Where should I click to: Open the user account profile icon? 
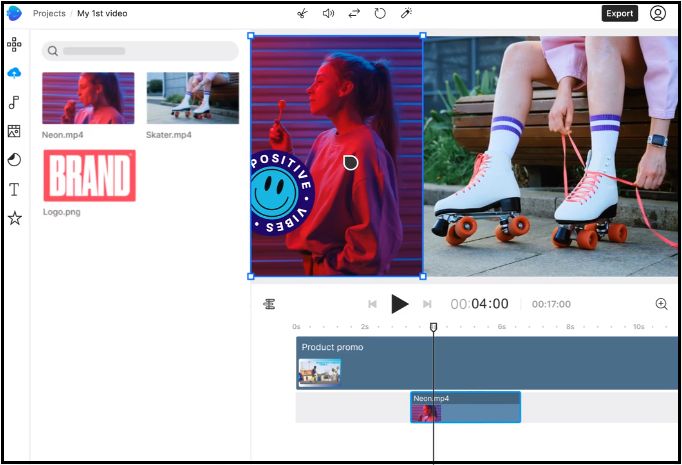click(658, 13)
